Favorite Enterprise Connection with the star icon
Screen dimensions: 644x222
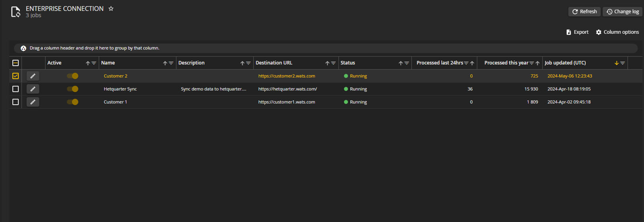(111, 9)
